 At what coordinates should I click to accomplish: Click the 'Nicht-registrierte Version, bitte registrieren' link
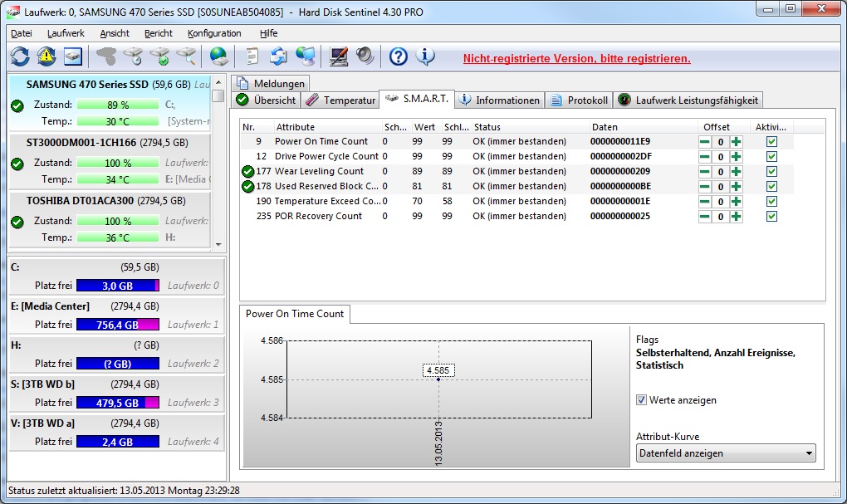tap(577, 58)
